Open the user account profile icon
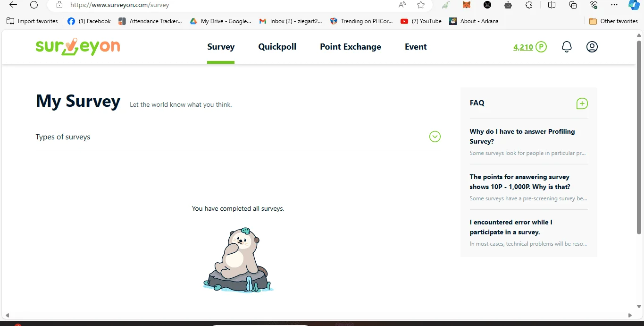Viewport: 644px width, 326px height. coord(592,47)
